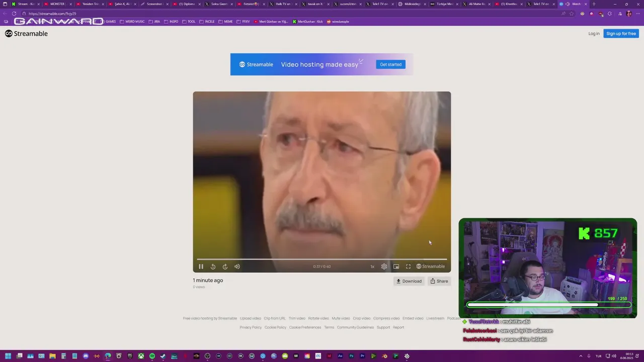Mute the video with the speaker icon
Screen dimensions: 644x362
click(x=237, y=266)
